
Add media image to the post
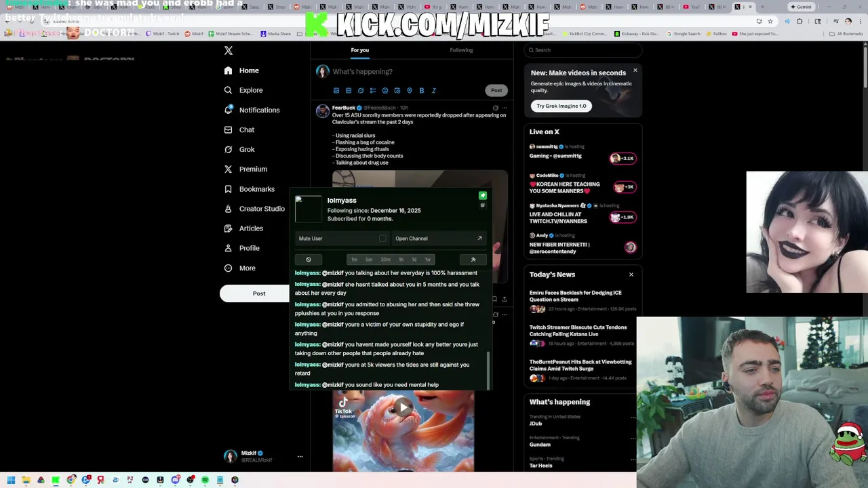click(x=336, y=90)
